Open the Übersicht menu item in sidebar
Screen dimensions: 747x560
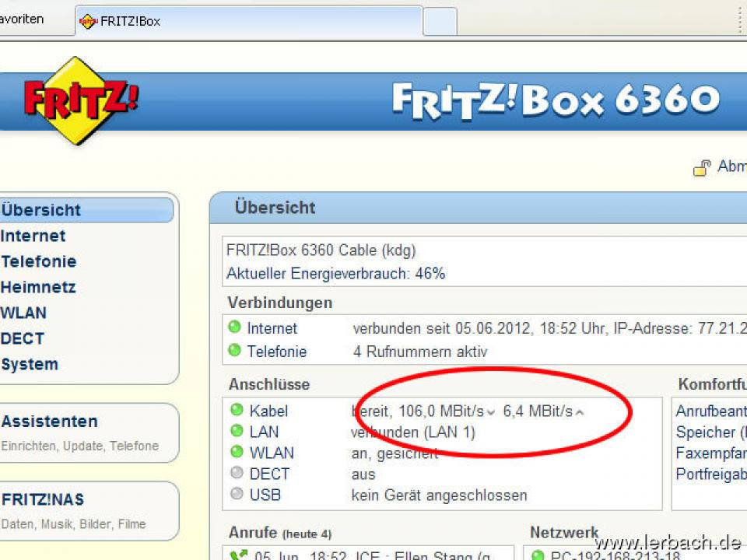(86, 210)
